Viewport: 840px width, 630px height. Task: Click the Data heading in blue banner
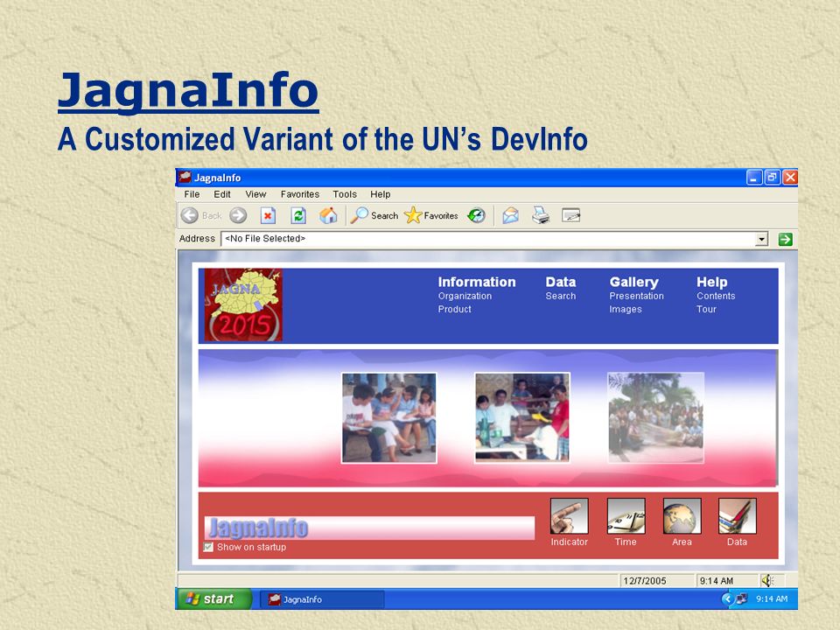(x=560, y=282)
